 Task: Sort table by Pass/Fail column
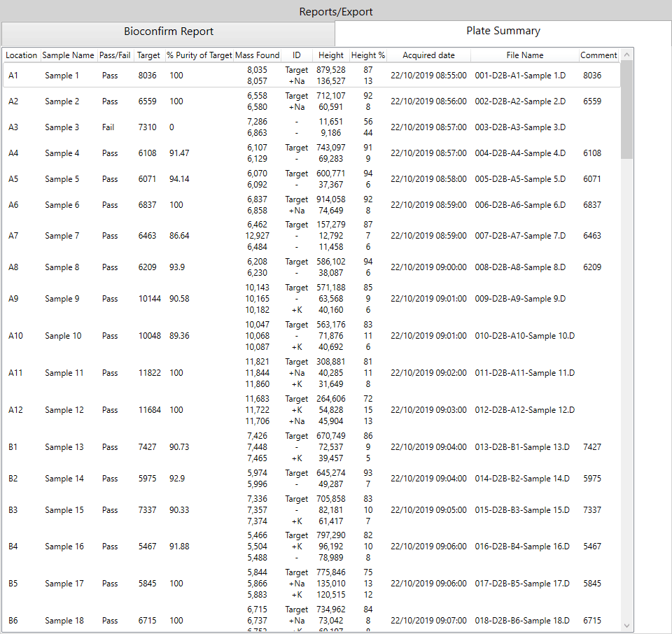[x=115, y=55]
